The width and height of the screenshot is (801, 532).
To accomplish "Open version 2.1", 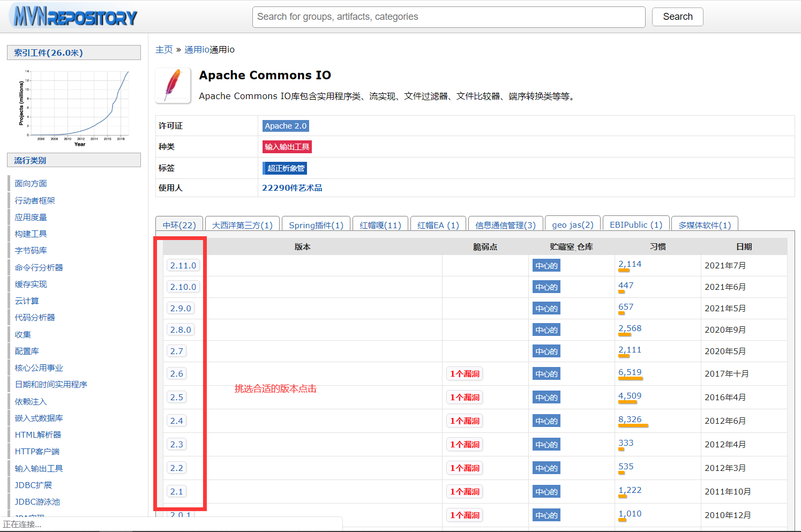I will pos(177,492).
